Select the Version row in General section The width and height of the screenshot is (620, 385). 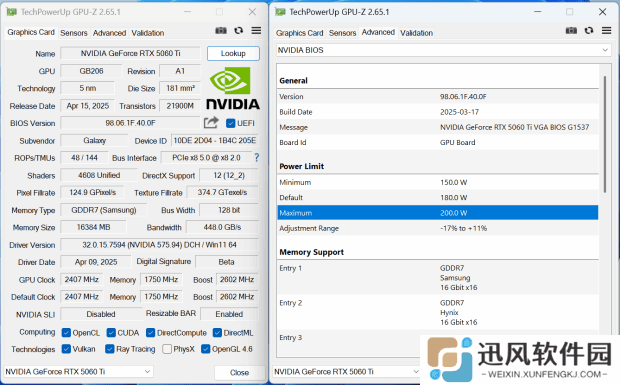pos(438,96)
